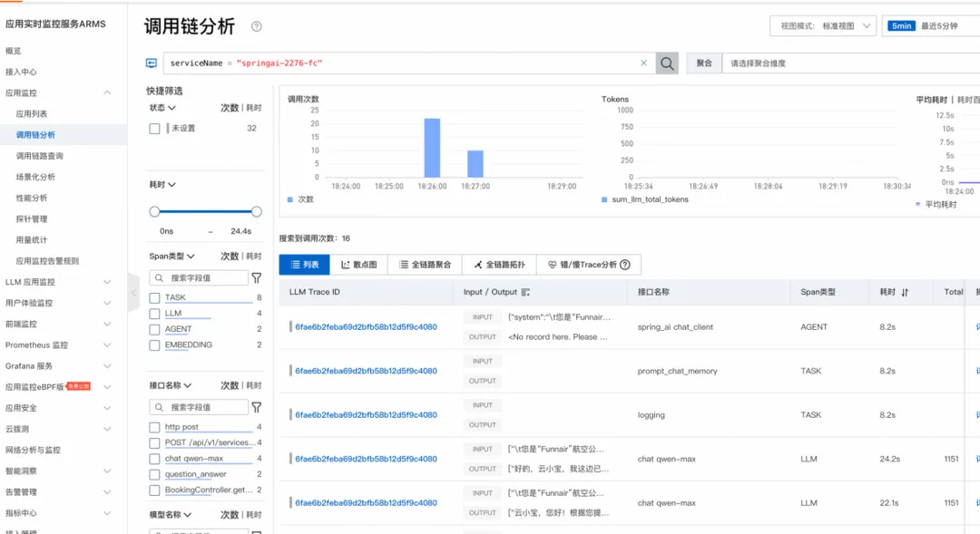Image resolution: width=980 pixels, height=534 pixels.
Task: Click the query mode icon left of search box
Action: coord(152,63)
